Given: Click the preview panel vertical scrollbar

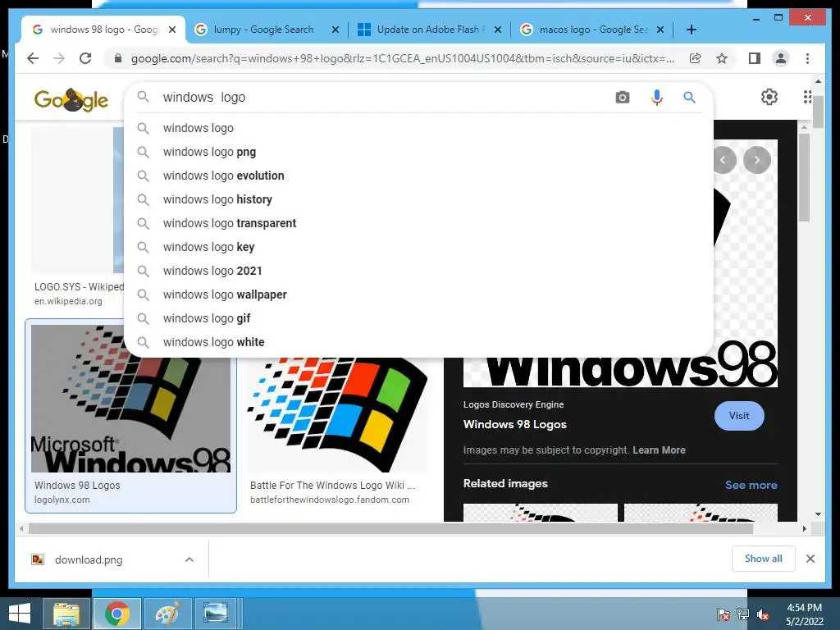Looking at the screenshot, I should pos(804,177).
